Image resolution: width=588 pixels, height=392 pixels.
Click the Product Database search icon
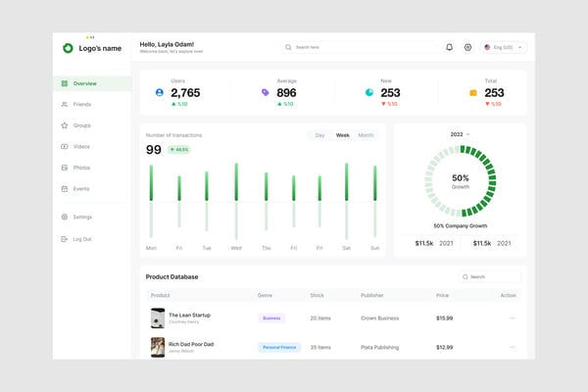click(x=465, y=276)
